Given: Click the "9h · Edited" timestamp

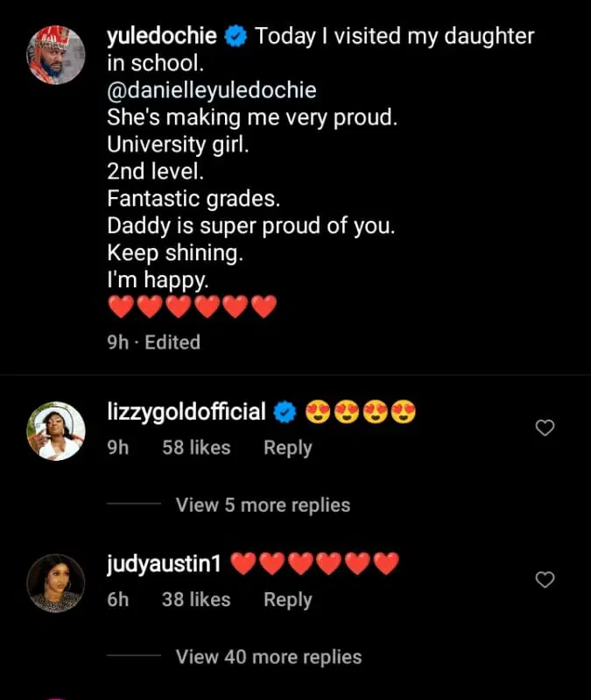Looking at the screenshot, I should click(x=153, y=342).
